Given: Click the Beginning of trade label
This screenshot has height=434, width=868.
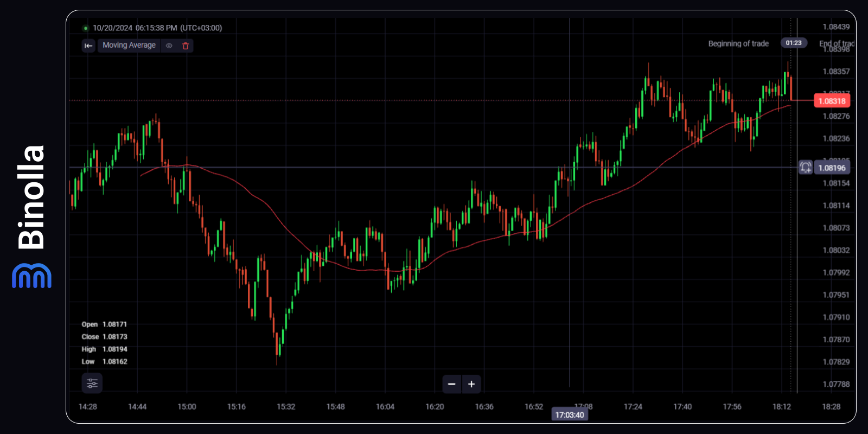Looking at the screenshot, I should click(738, 43).
